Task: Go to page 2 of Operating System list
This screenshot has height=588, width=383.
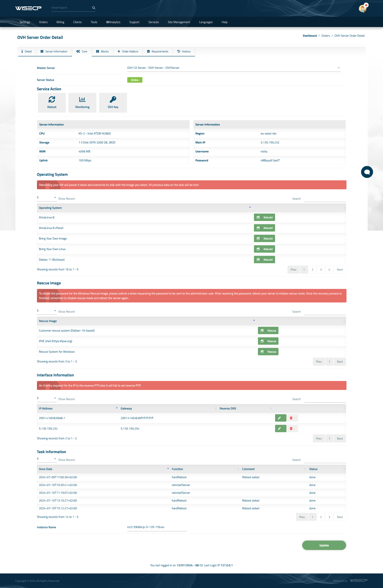Action: [x=313, y=270]
